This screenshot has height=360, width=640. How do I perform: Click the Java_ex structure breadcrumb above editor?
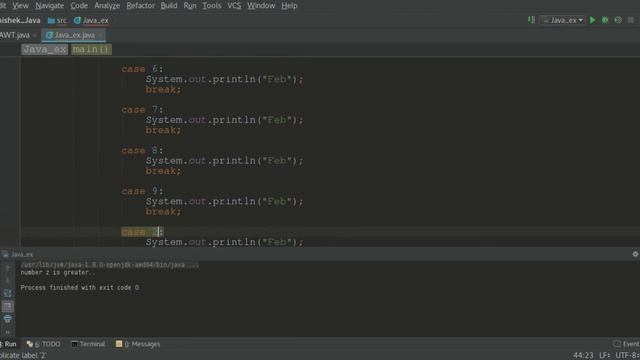[44, 49]
